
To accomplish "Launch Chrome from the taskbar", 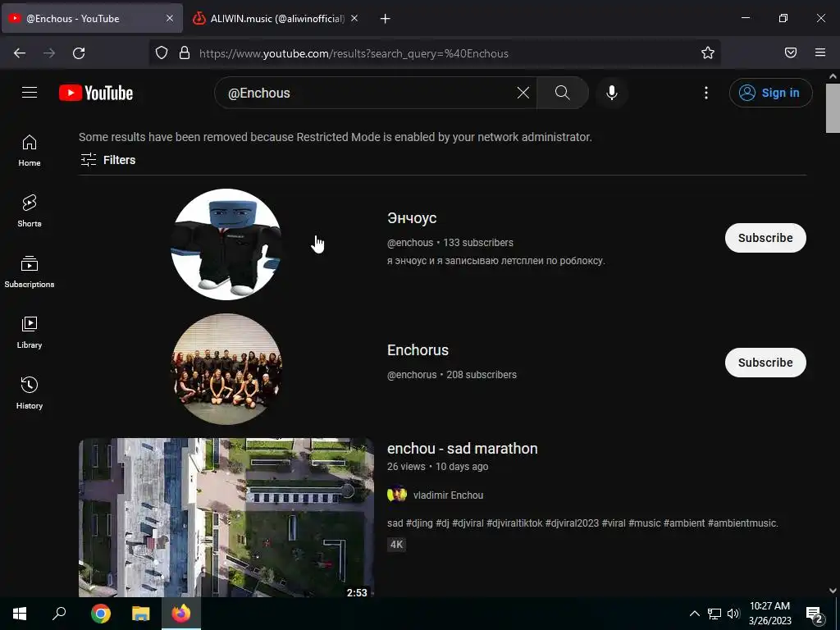I will click(x=101, y=614).
